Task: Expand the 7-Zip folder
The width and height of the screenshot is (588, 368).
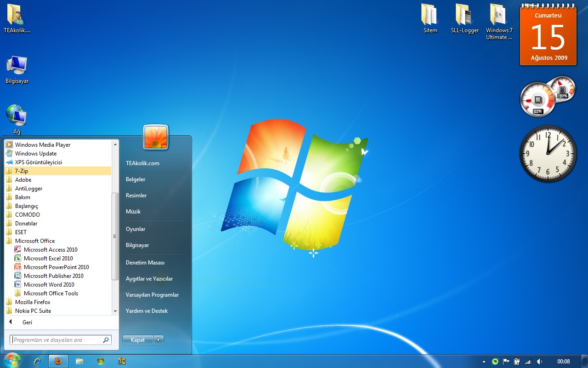Action: click(58, 171)
